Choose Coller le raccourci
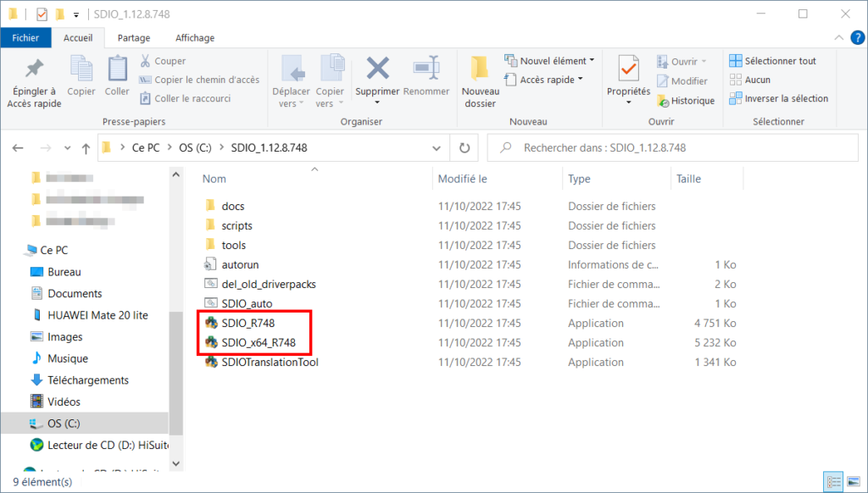 [186, 98]
